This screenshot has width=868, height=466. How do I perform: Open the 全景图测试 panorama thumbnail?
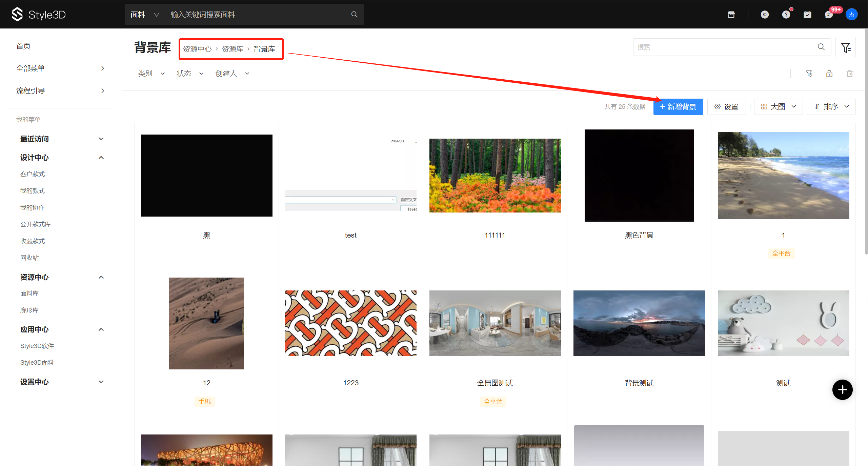pyautogui.click(x=495, y=323)
